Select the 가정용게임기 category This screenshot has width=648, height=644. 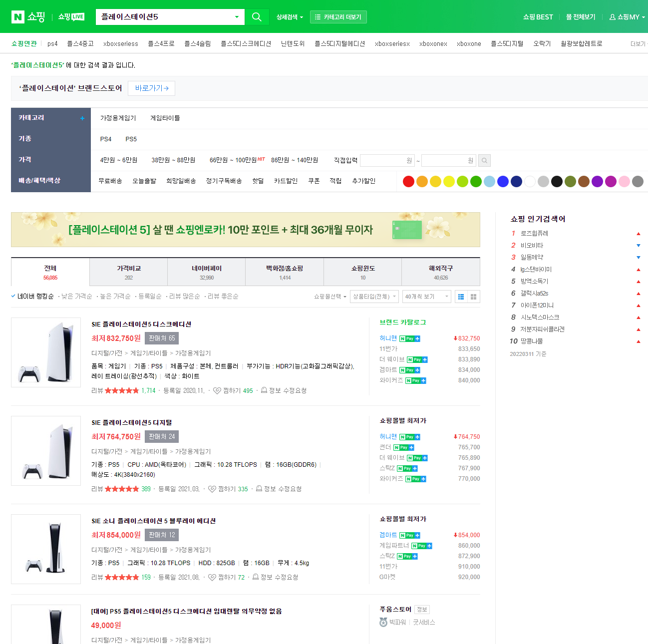point(118,118)
